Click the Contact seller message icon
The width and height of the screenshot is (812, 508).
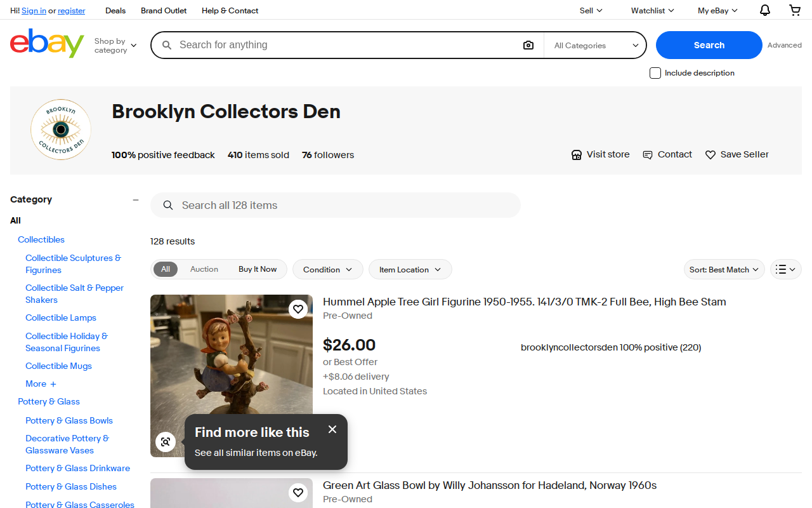(648, 155)
